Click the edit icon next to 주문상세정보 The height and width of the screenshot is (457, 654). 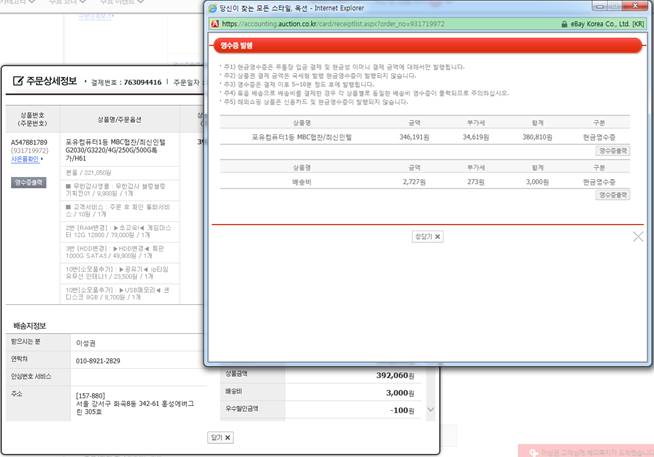click(x=18, y=81)
